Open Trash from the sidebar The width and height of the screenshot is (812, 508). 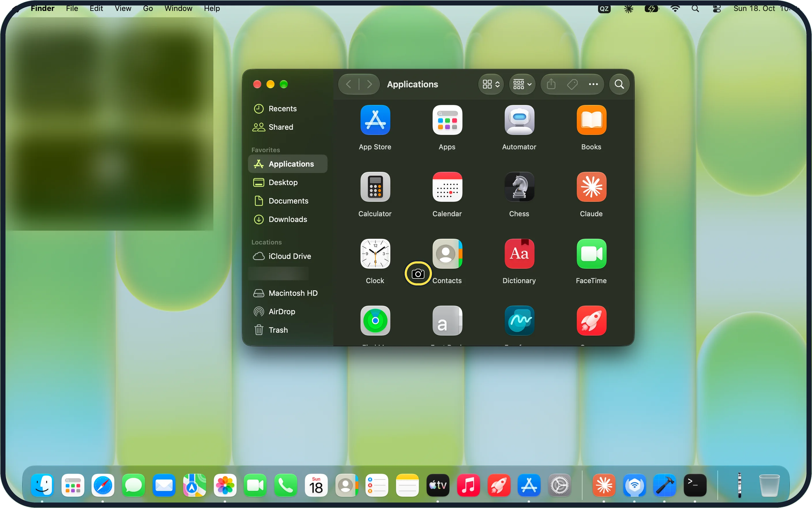coord(287,330)
